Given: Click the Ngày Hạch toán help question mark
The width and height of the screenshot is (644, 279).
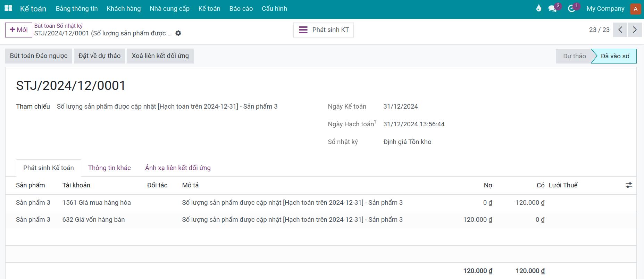Looking at the screenshot, I should point(375,122).
